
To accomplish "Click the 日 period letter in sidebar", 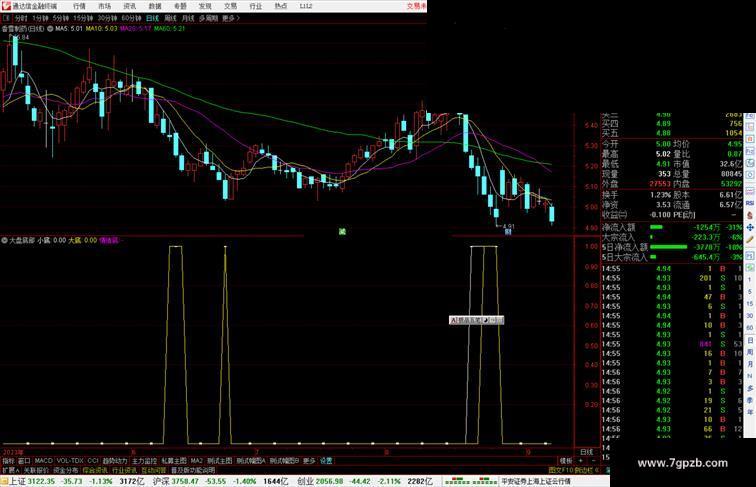I will tap(750, 340).
